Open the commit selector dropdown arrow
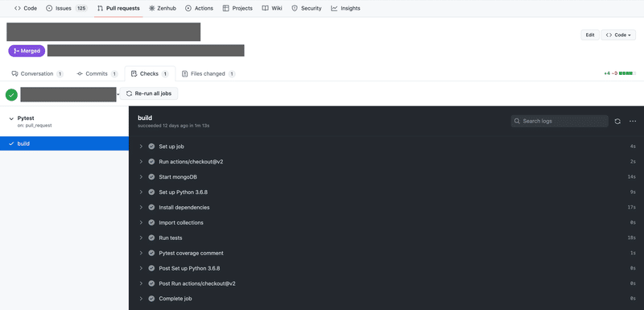 [118, 94]
